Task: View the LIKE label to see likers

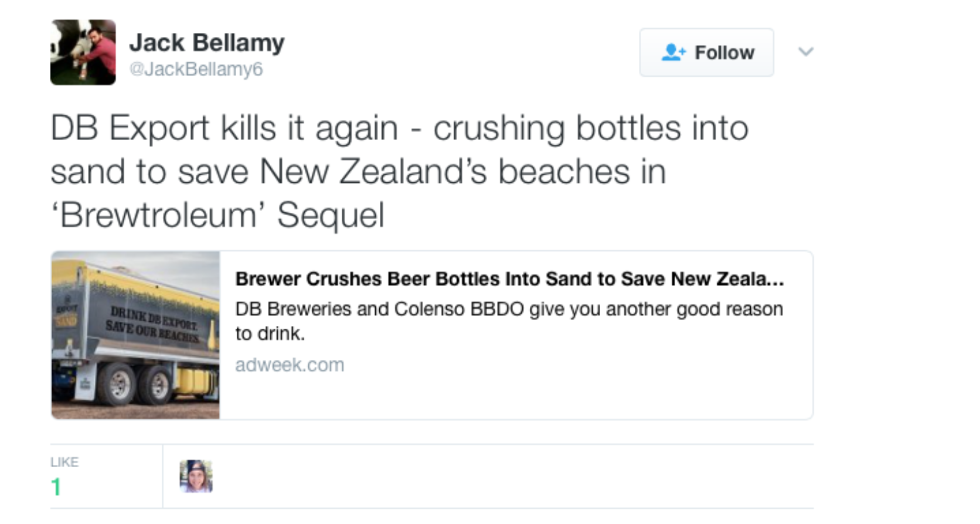Action: pyautogui.click(x=64, y=462)
